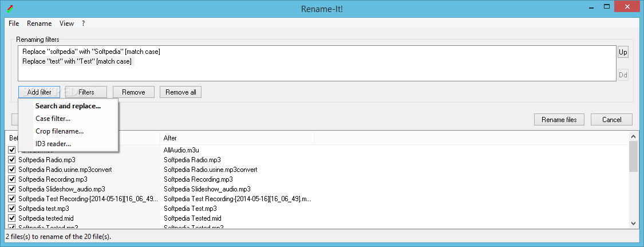Open the View menu

[66, 23]
